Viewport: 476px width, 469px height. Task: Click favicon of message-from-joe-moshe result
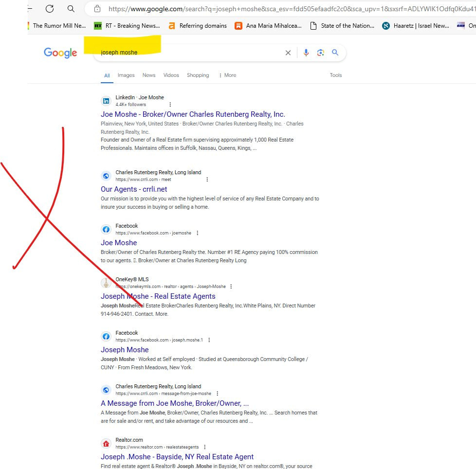pyautogui.click(x=106, y=390)
